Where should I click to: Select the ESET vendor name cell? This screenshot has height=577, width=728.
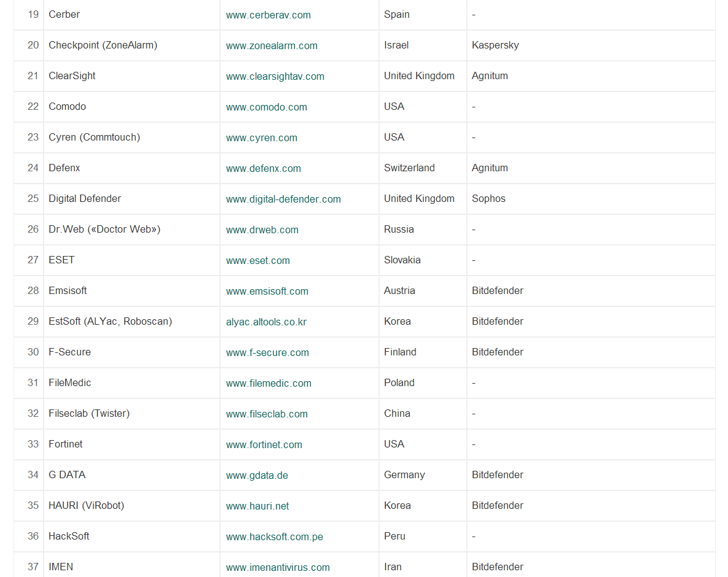pyautogui.click(x=61, y=260)
